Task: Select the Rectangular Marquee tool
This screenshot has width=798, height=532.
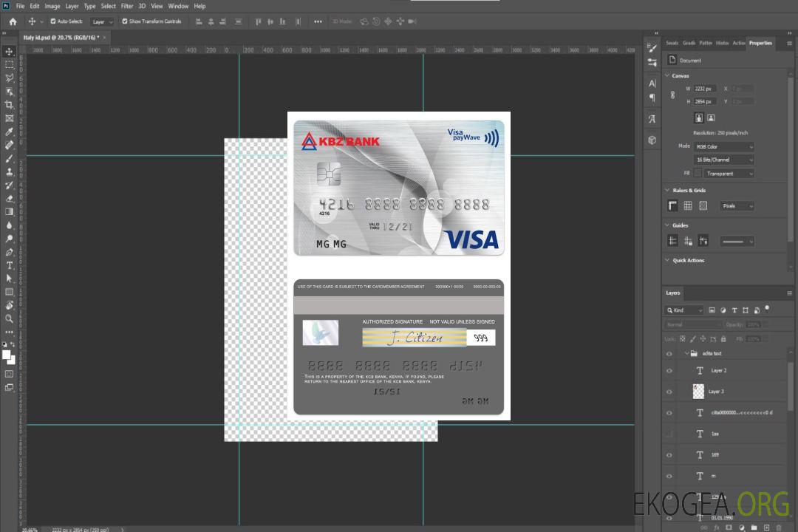Action: click(x=9, y=65)
